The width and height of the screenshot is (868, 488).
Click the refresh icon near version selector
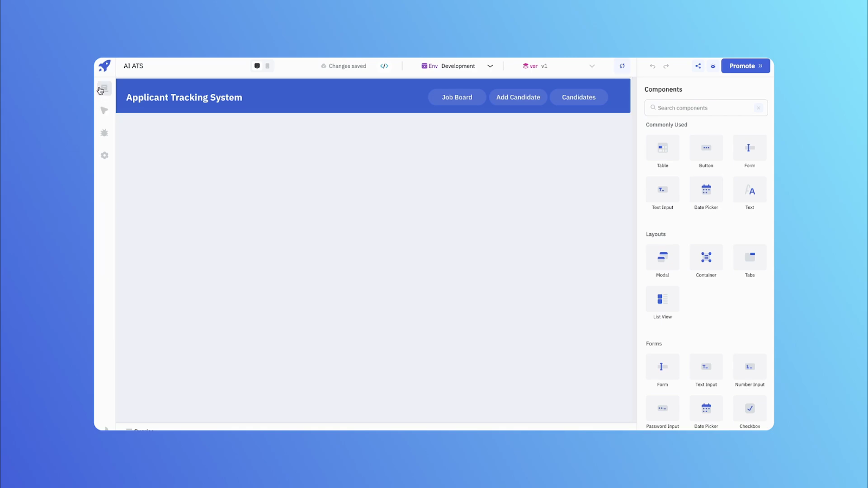pyautogui.click(x=622, y=66)
